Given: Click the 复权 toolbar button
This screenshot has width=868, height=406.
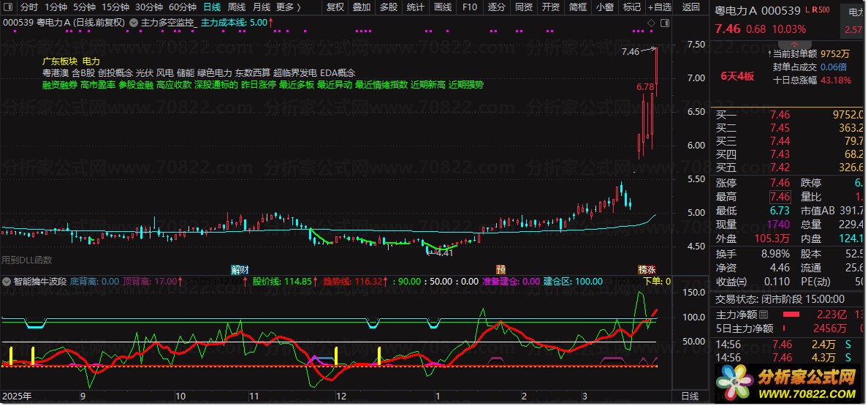Looking at the screenshot, I should [335, 7].
